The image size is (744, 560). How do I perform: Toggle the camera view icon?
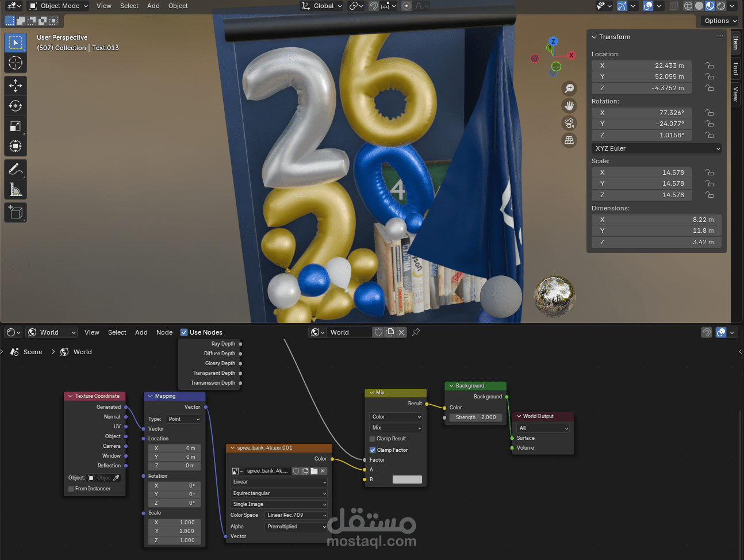[x=569, y=123]
